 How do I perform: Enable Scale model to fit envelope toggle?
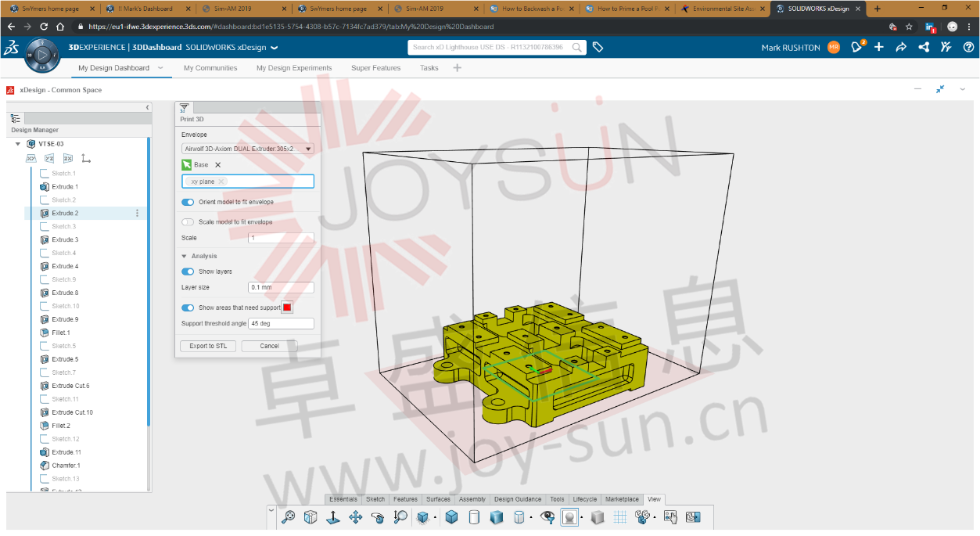click(x=188, y=221)
